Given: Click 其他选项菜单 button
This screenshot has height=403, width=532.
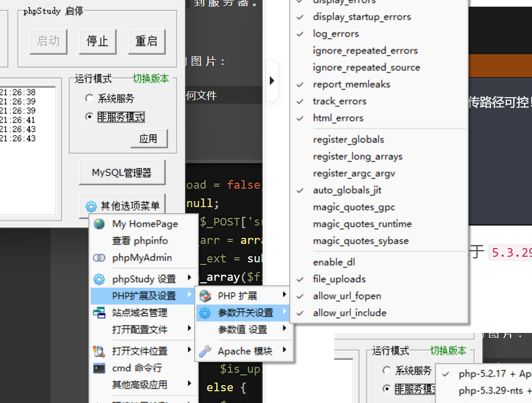Looking at the screenshot, I should (122, 206).
